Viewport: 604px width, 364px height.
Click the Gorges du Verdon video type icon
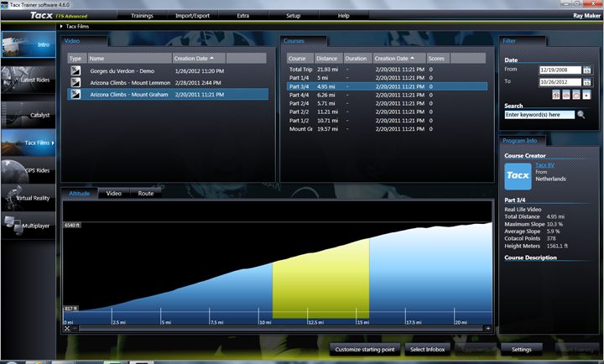(75, 71)
